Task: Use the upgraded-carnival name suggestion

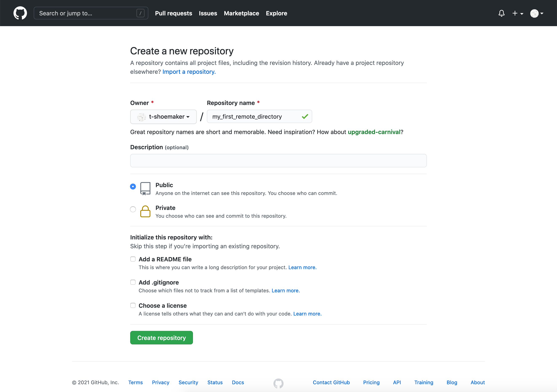Action: click(x=374, y=132)
